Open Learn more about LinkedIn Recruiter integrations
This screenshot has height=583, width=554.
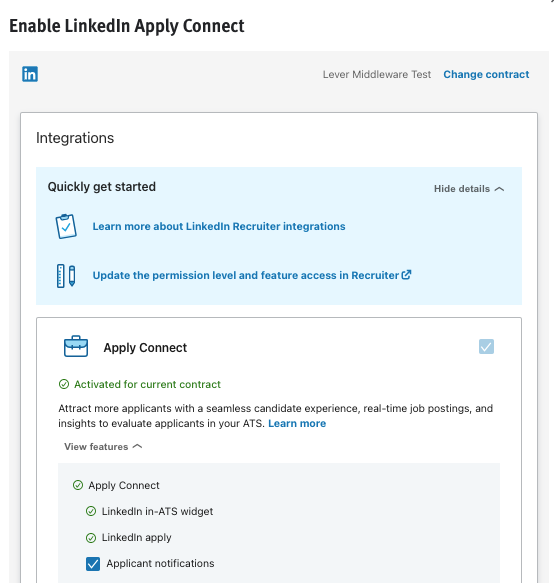(x=219, y=226)
